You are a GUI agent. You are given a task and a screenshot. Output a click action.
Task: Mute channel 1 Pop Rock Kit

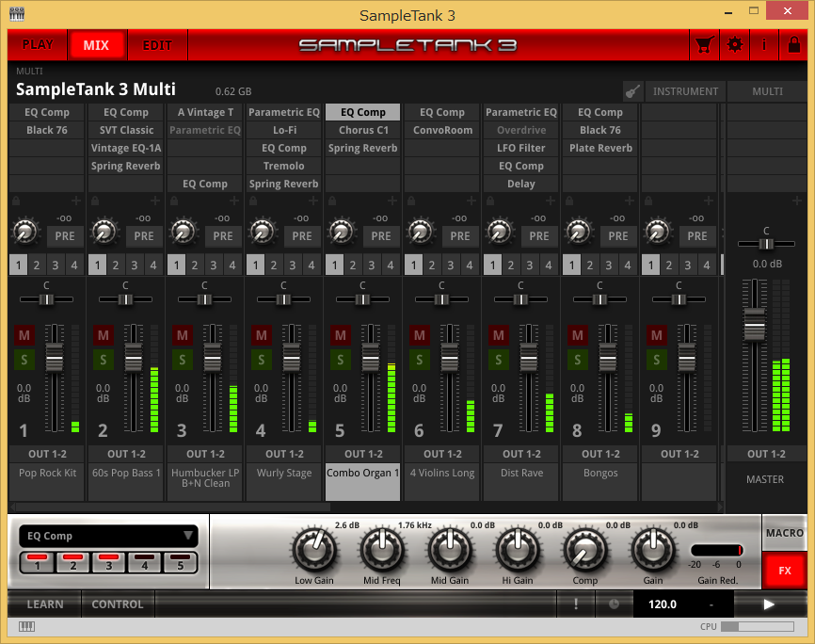pyautogui.click(x=24, y=335)
